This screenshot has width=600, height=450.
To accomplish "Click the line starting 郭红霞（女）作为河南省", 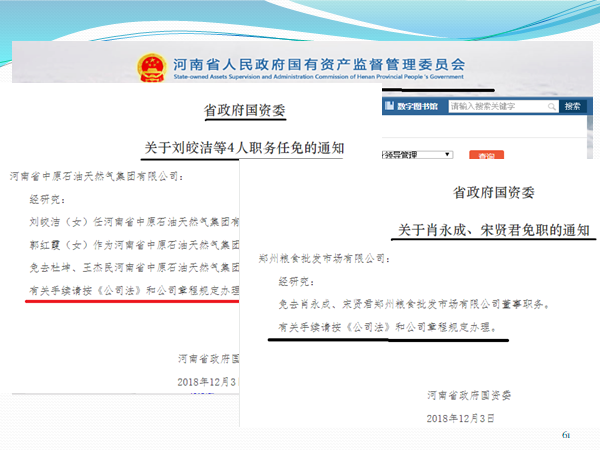I will (134, 245).
